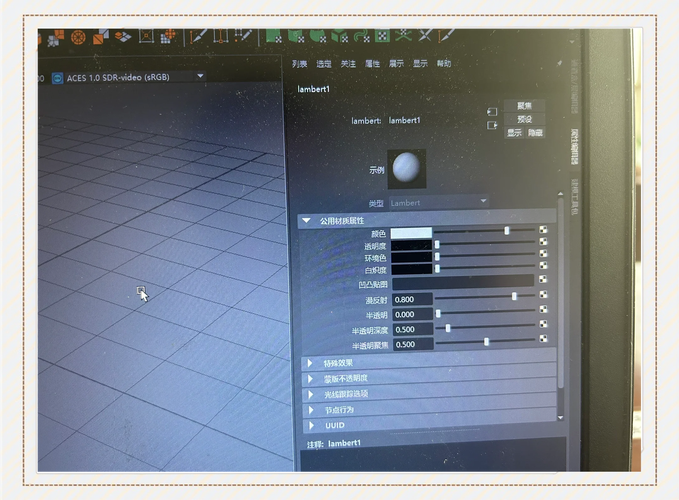Image resolution: width=679 pixels, height=500 pixels.
Task: Click the map icon beside 透明度
Action: (x=544, y=244)
